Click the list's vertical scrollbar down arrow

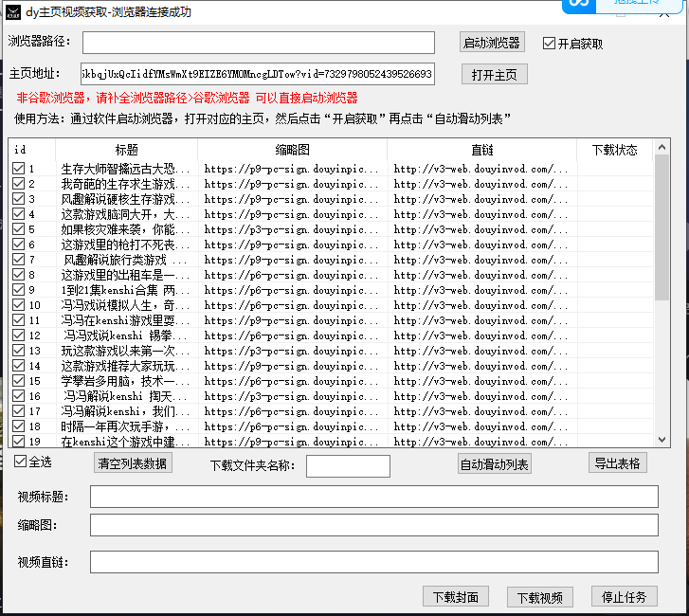pyautogui.click(x=662, y=439)
